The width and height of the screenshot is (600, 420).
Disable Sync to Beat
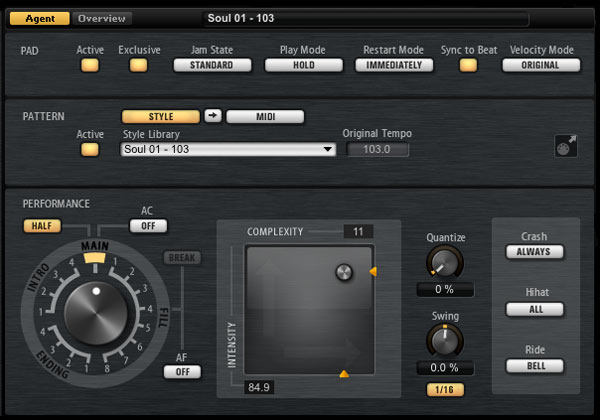pos(467,65)
